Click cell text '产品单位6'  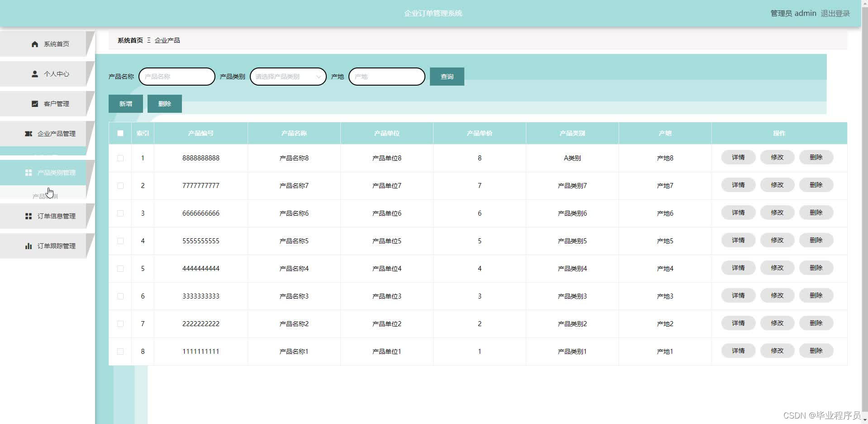click(x=387, y=213)
